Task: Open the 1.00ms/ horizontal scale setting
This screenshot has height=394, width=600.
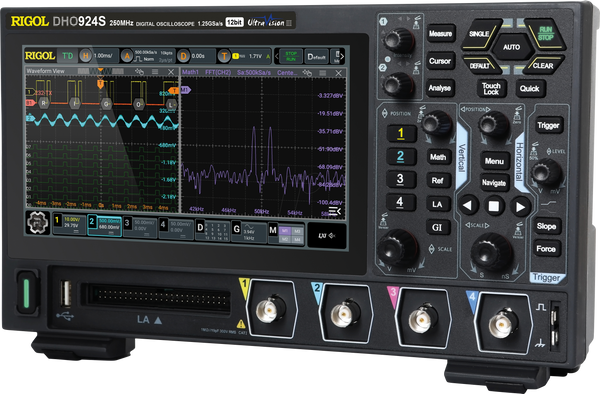Action: tap(103, 56)
